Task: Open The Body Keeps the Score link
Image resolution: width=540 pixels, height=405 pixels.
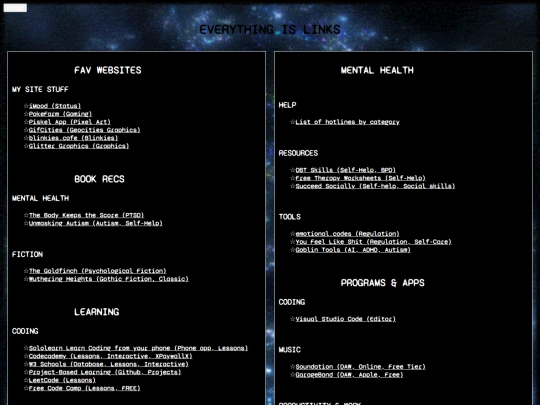Action: 86,215
